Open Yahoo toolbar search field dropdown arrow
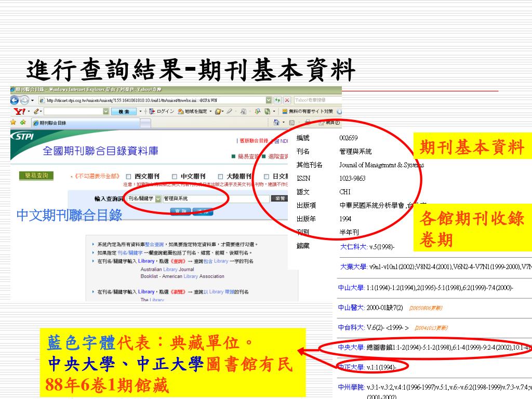532x399 pixels. [106, 111]
